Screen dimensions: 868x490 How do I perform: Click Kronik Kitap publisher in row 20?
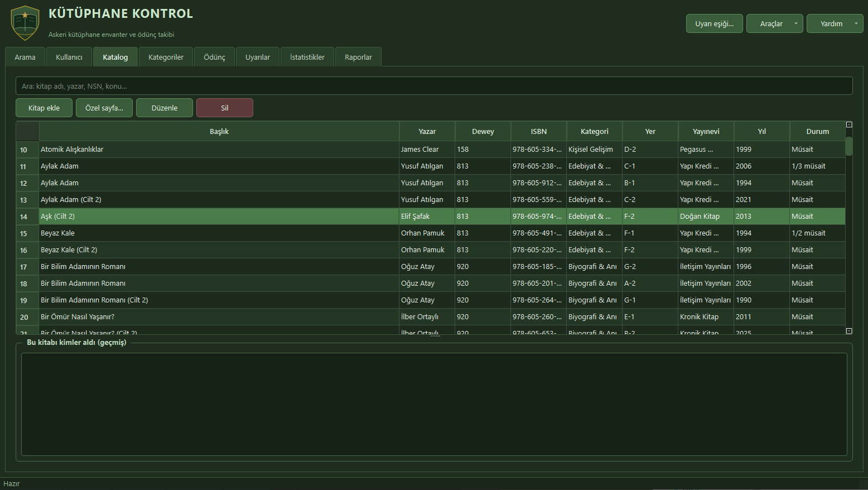[706, 316]
